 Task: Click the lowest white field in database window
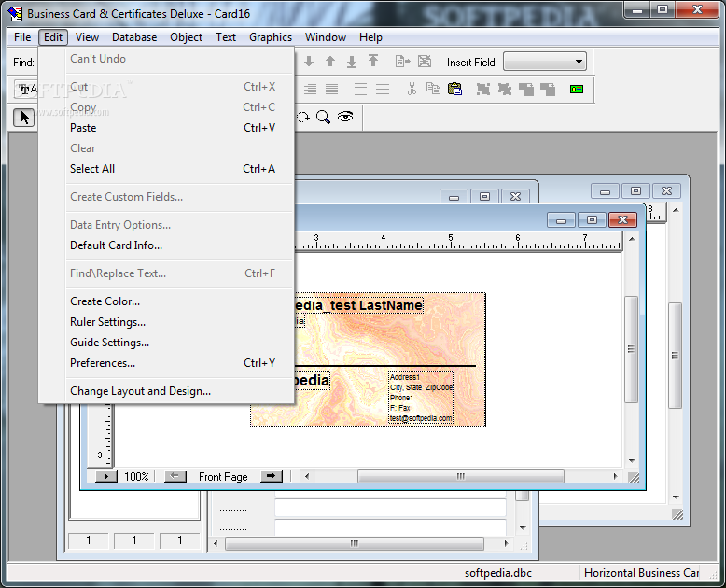coord(390,526)
